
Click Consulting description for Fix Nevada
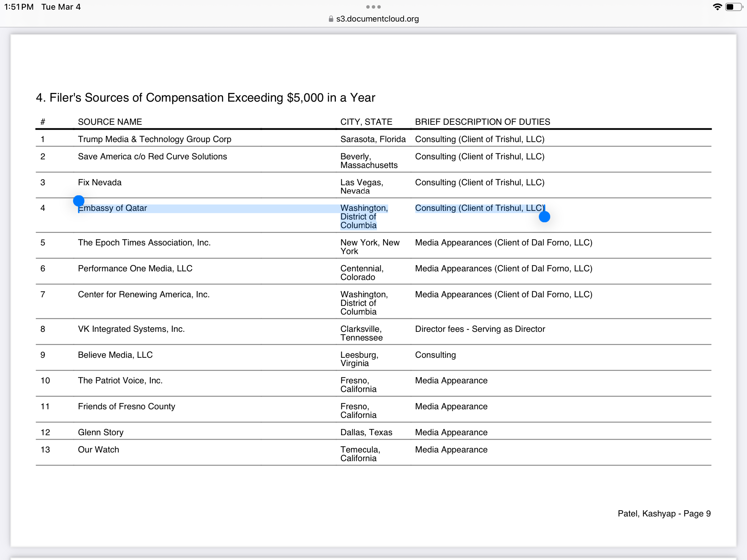click(x=480, y=182)
